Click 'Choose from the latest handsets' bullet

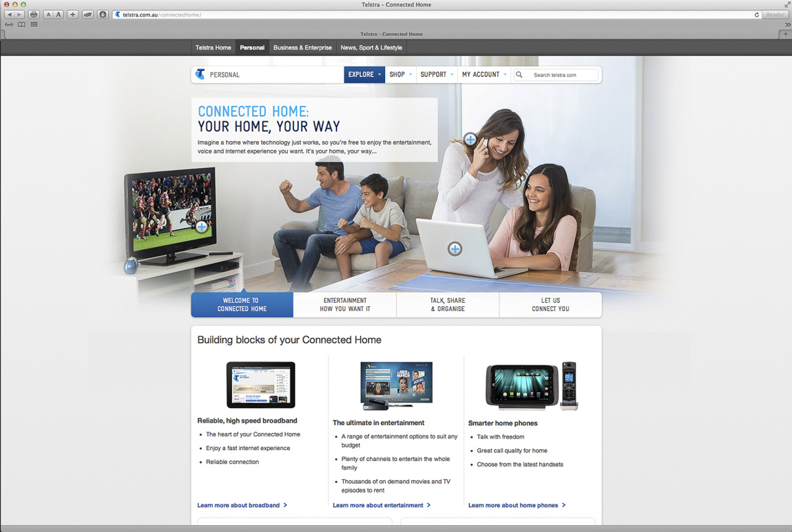pyautogui.click(x=520, y=464)
